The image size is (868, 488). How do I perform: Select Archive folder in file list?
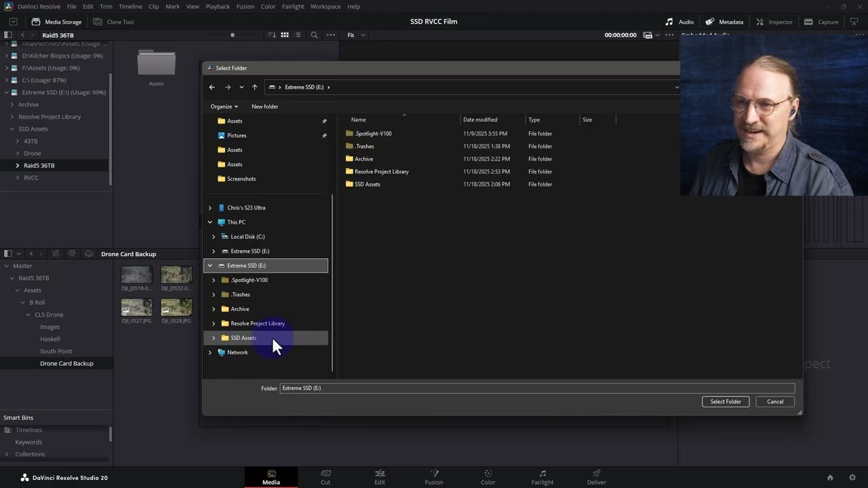(x=363, y=159)
